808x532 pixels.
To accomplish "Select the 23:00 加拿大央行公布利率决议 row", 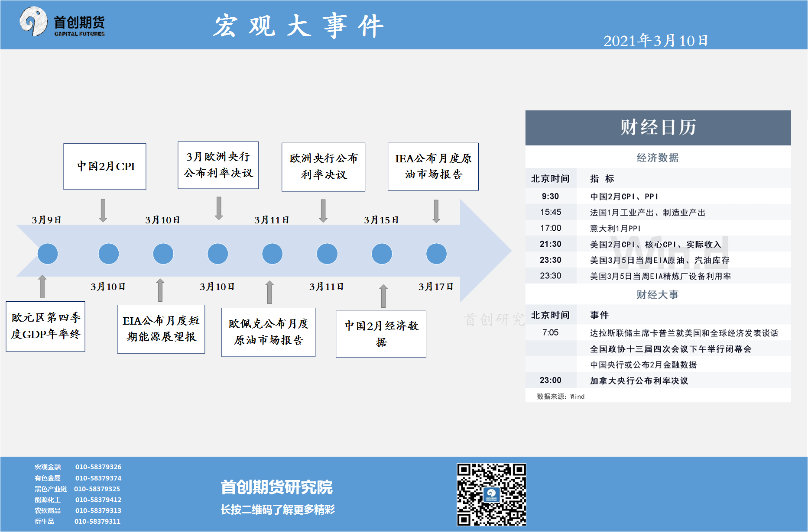I will pos(658,380).
